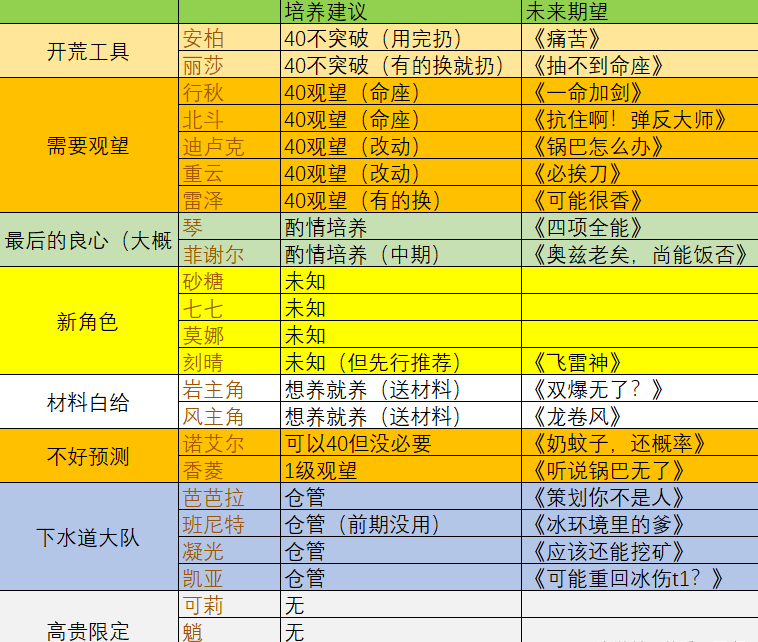Click cell 40不突破（有的换就扔）

tap(401, 64)
